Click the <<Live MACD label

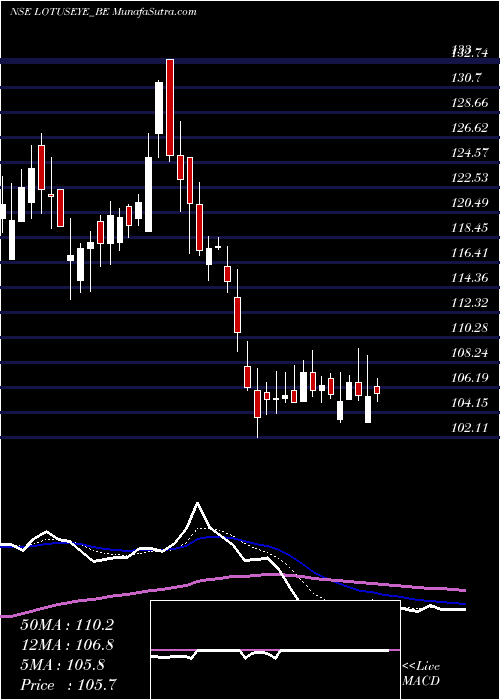click(421, 674)
